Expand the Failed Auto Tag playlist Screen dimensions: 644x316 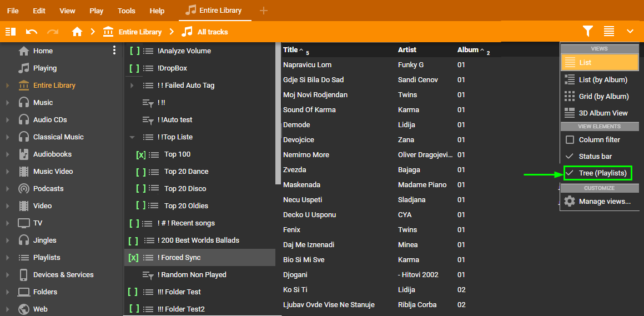(x=132, y=86)
